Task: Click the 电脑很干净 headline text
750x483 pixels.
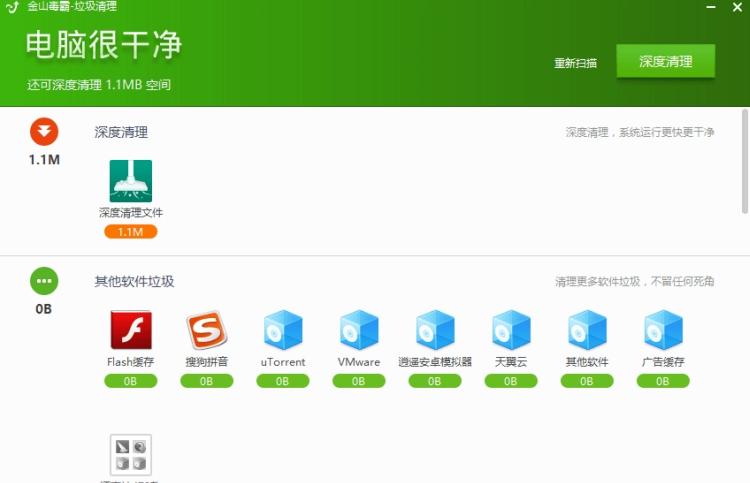Action: 104,45
